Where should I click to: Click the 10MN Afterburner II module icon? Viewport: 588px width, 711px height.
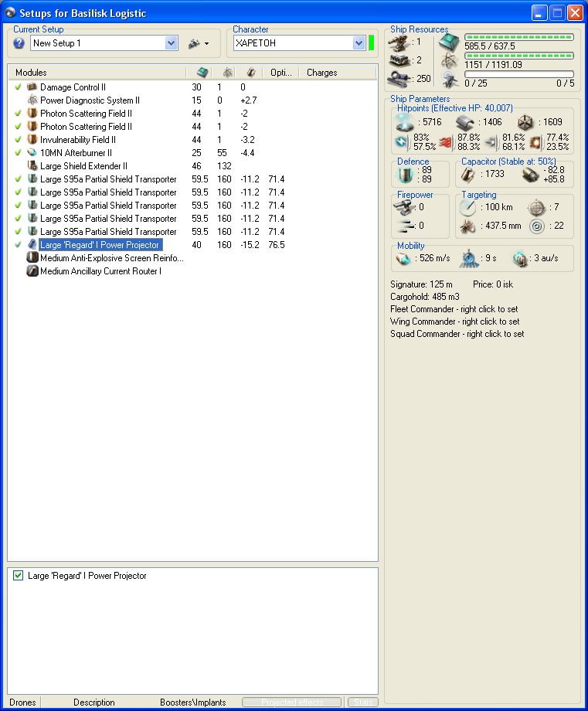click(x=32, y=152)
